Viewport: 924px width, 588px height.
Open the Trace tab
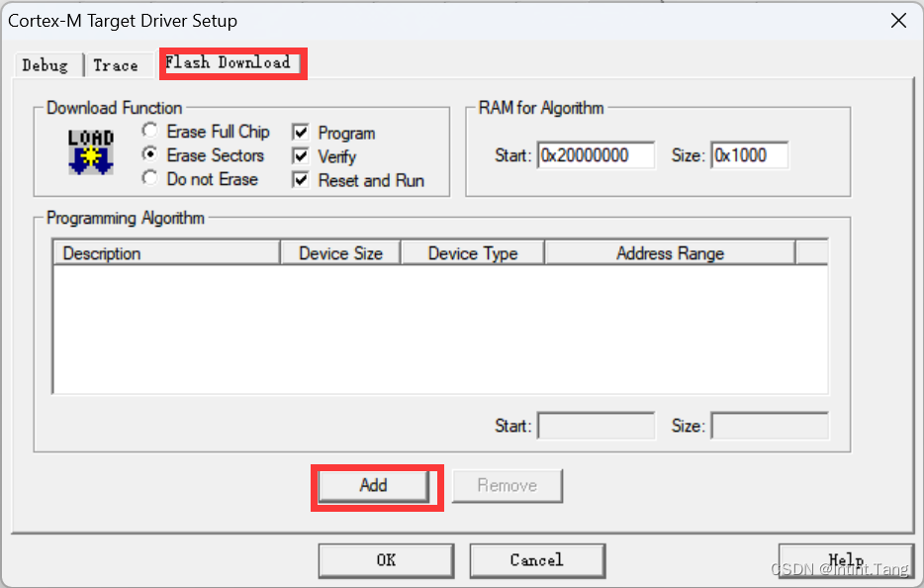point(117,64)
